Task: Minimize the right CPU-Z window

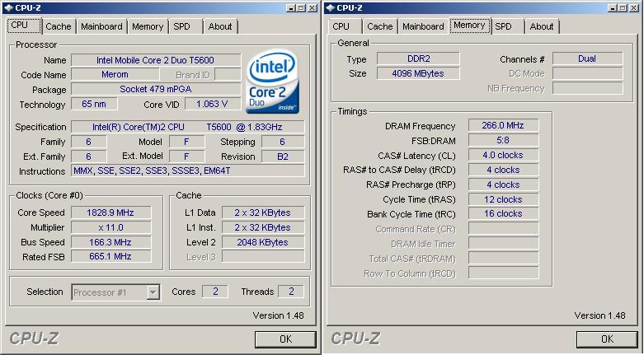Action: point(613,7)
